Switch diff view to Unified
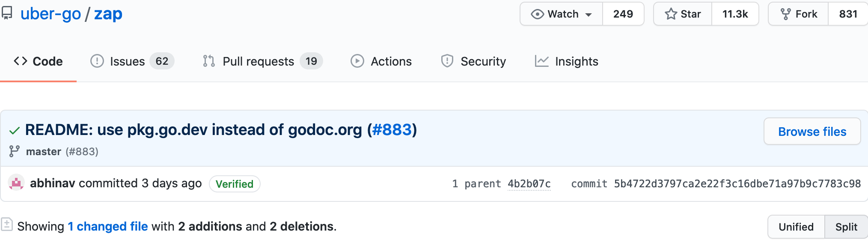Screen dimensions: 868x246 tap(796, 227)
